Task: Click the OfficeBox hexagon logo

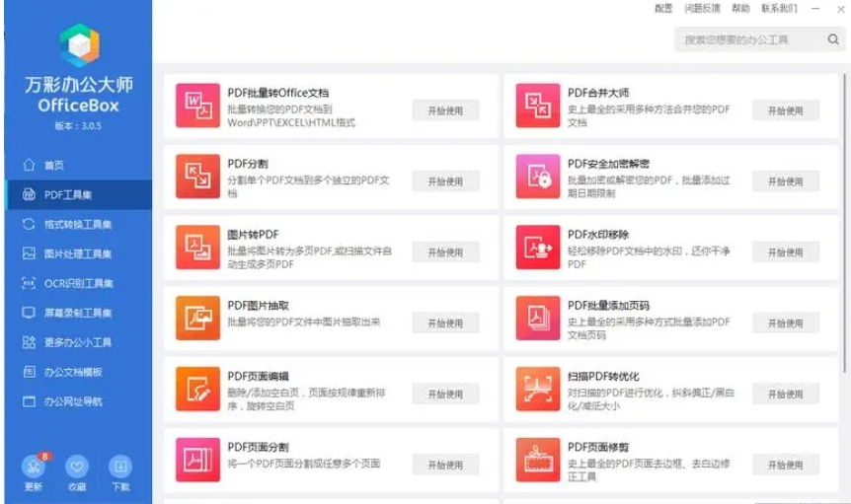Action: point(79,45)
